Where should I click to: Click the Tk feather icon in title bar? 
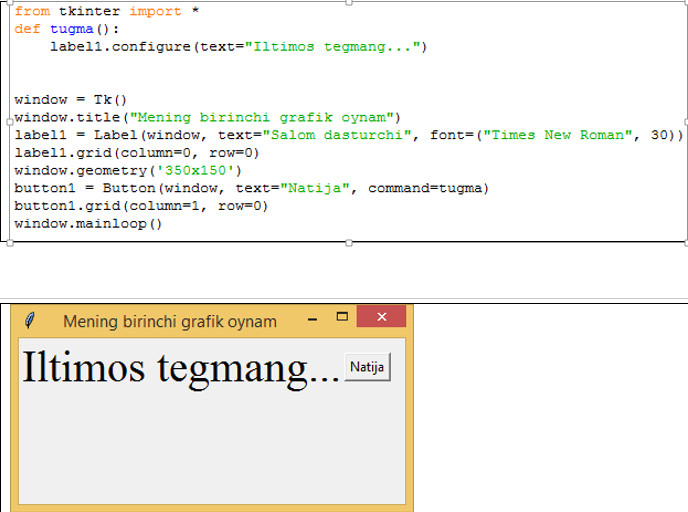[31, 320]
